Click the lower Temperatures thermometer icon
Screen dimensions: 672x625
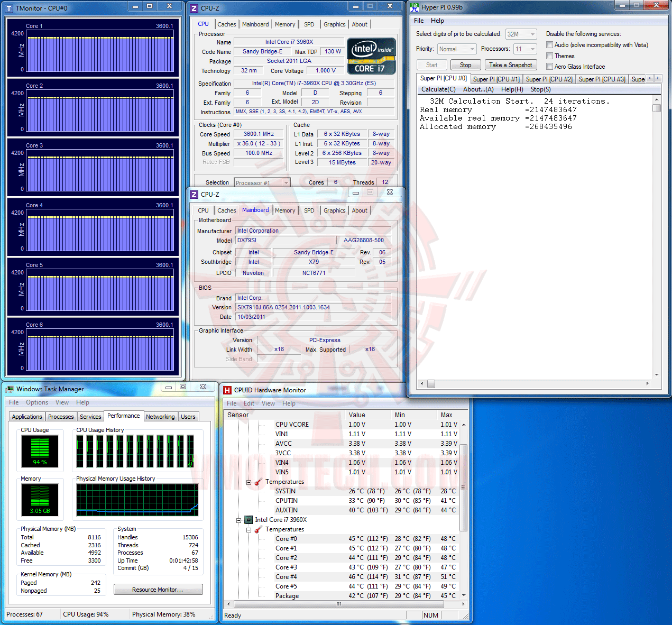pyautogui.click(x=259, y=529)
